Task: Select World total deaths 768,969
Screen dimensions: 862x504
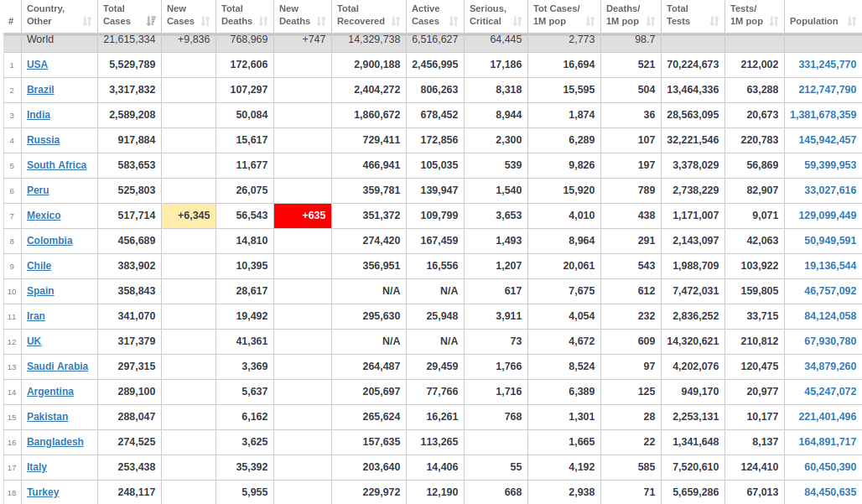Action: tap(249, 39)
